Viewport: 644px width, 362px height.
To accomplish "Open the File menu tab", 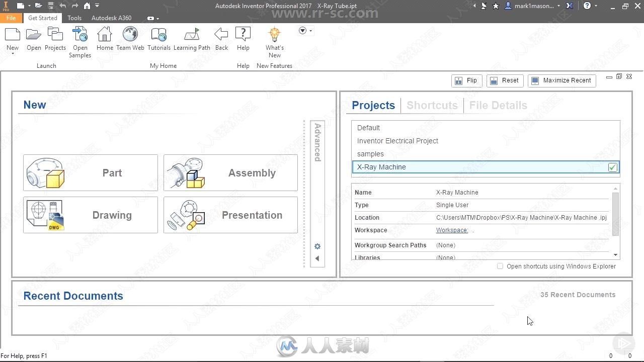I will 11,18.
